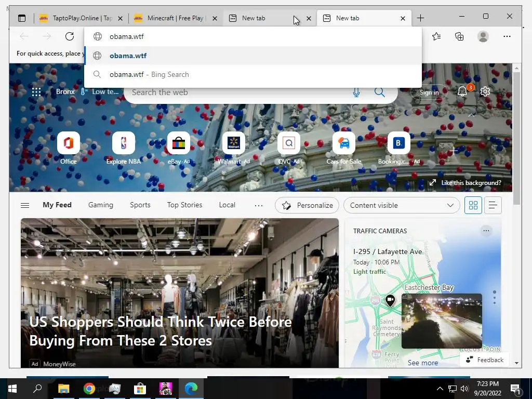Screen dimensions: 532x399
Task: Open the tab actions menu icon
Action: [x=22, y=18]
